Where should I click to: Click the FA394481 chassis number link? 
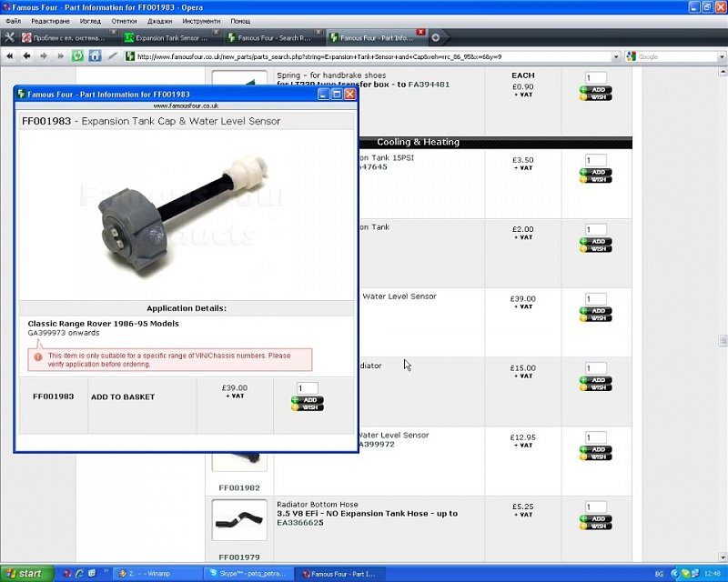click(x=429, y=85)
